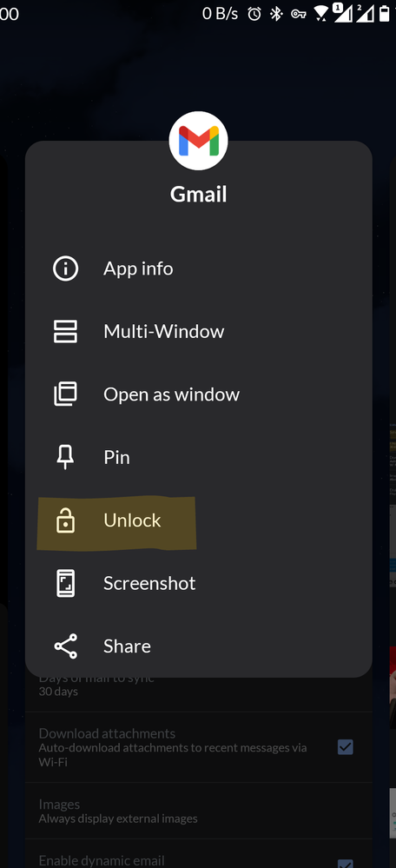Click the padlock icon

pyautogui.click(x=65, y=520)
